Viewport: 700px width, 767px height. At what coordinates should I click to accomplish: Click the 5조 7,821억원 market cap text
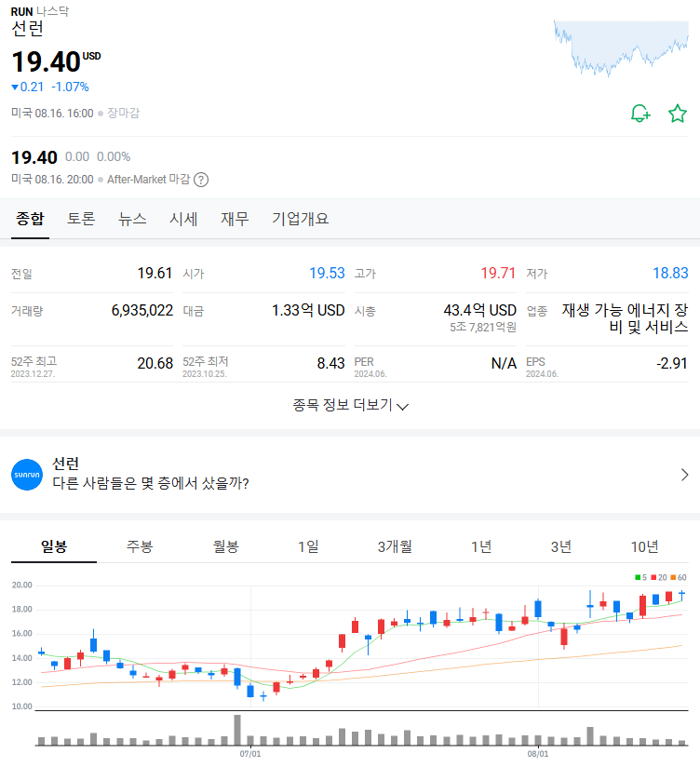click(x=483, y=328)
